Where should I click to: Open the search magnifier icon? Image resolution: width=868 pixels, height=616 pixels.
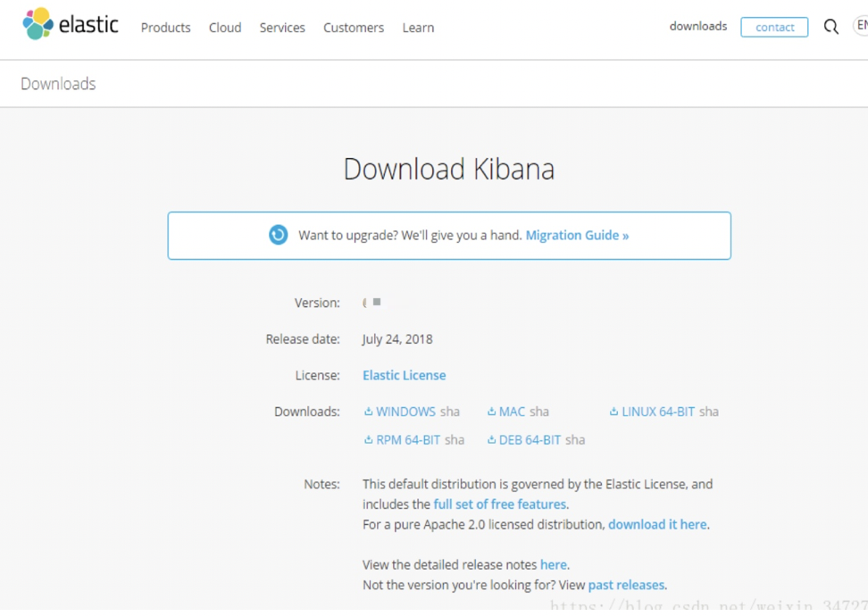pos(830,27)
